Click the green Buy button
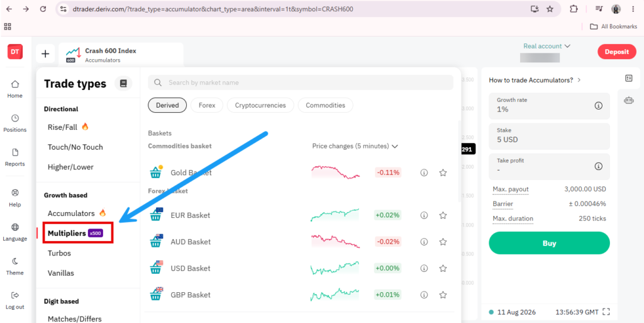 coord(549,243)
